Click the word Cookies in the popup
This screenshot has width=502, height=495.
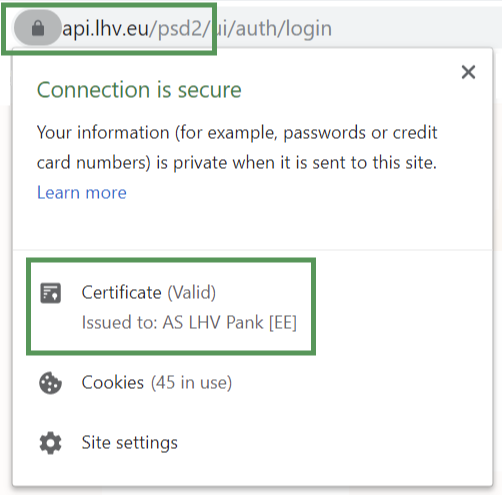coord(113,382)
